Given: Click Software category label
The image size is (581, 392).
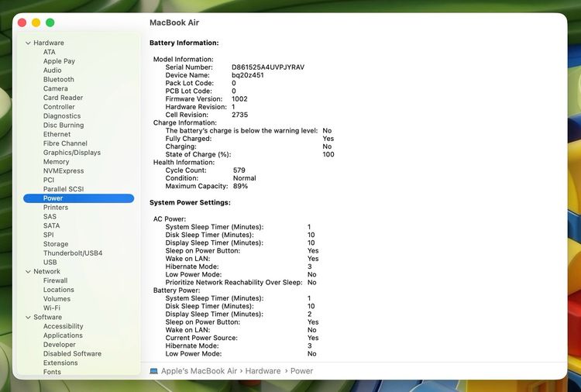Looking at the screenshot, I should point(48,317).
